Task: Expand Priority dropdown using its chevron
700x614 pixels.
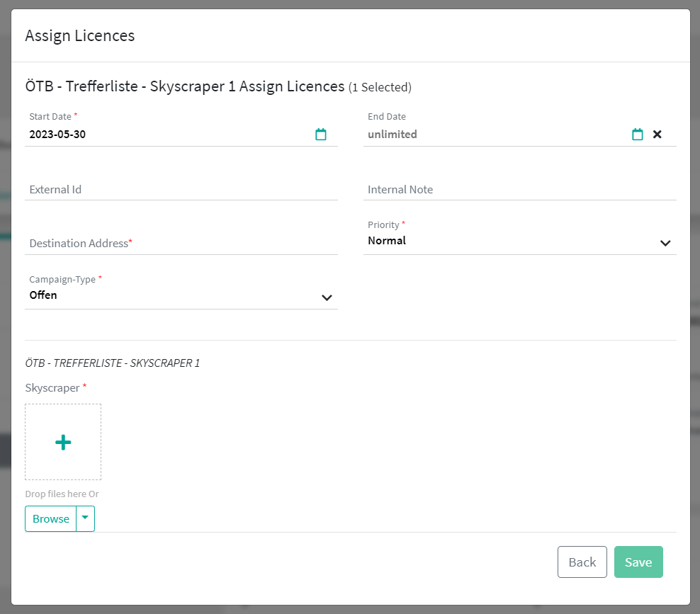Action: 665,243
